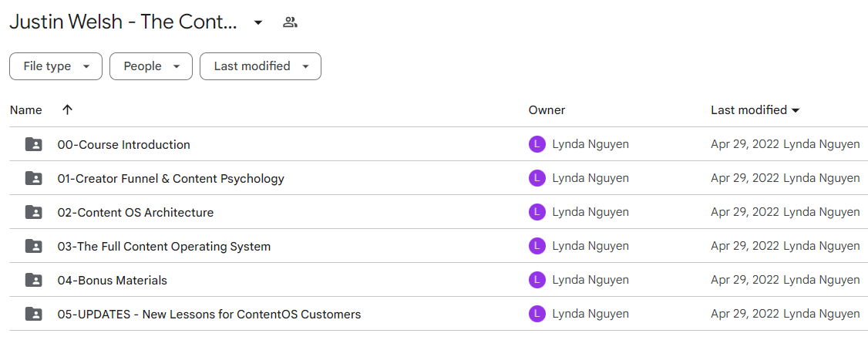Screen dimensions: 868x340
Task: Open the Last modified filter chip
Action: [x=261, y=66]
